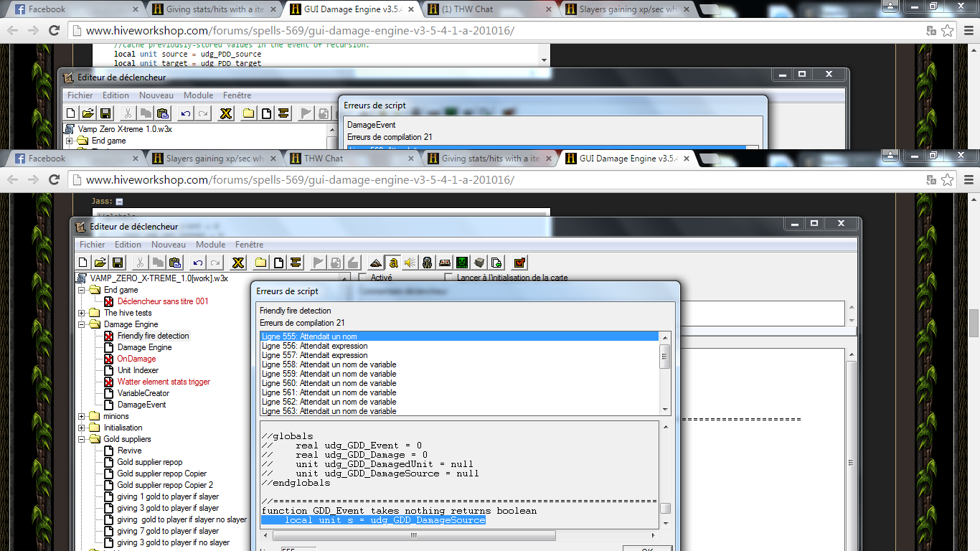Open the Campaign Editor module icon
The height and width of the screenshot is (551, 980).
point(445,263)
